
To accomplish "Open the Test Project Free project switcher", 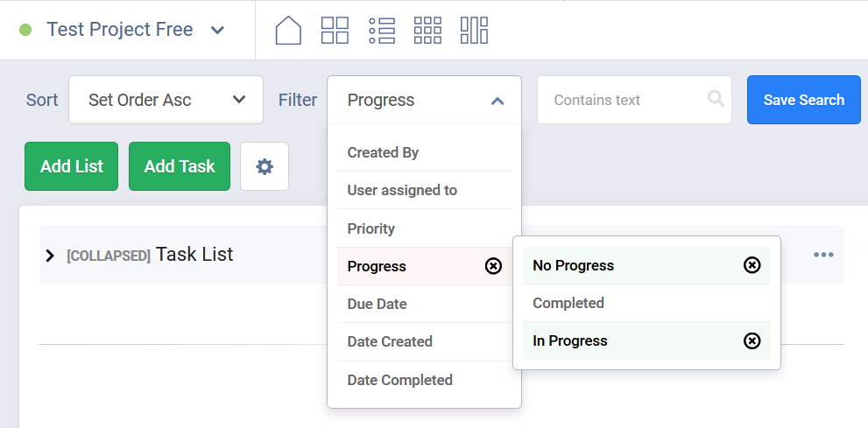I will 217,31.
